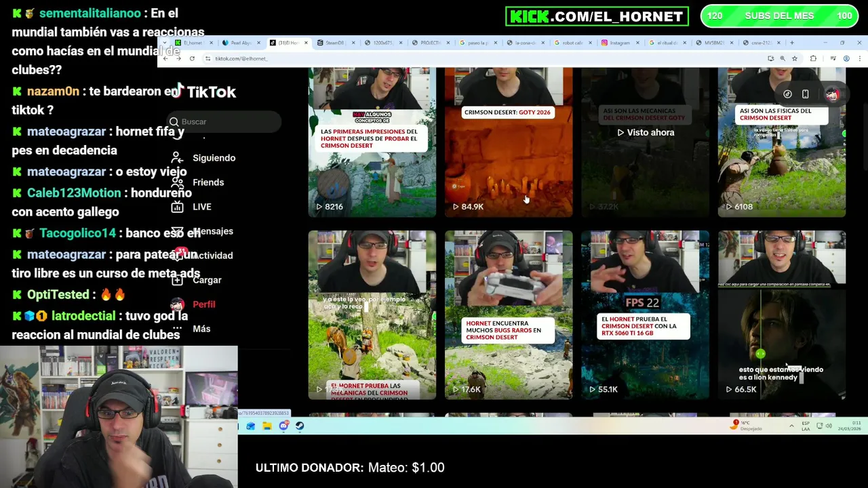Click username latrodectial in chat
Image resolution: width=868 pixels, height=488 pixels.
point(85,317)
